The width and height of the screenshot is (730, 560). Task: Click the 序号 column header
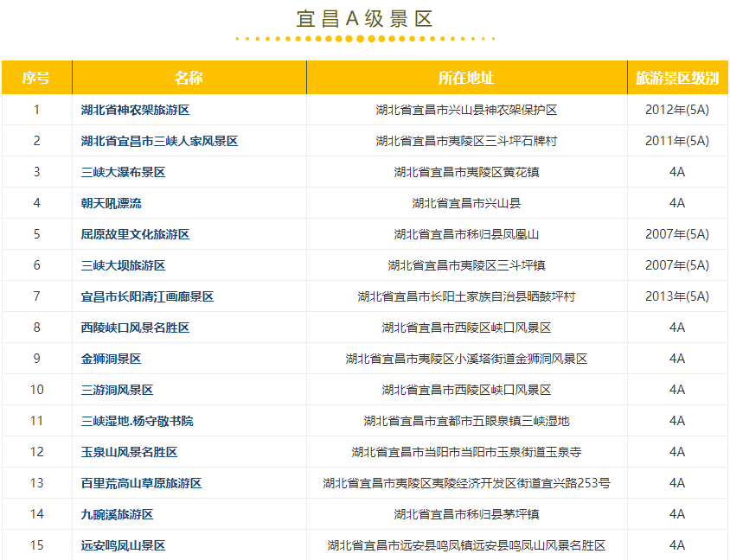[x=36, y=77]
